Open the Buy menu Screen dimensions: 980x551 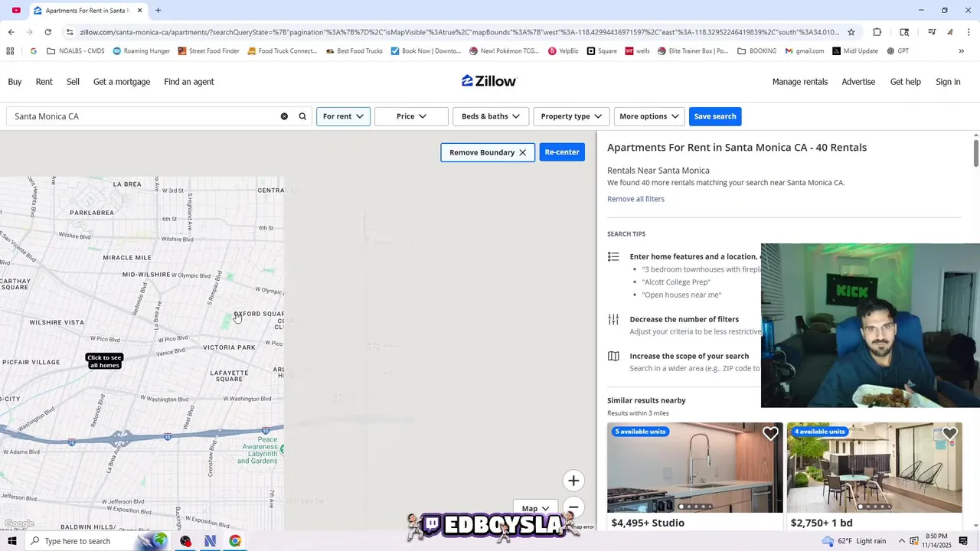coord(15,82)
